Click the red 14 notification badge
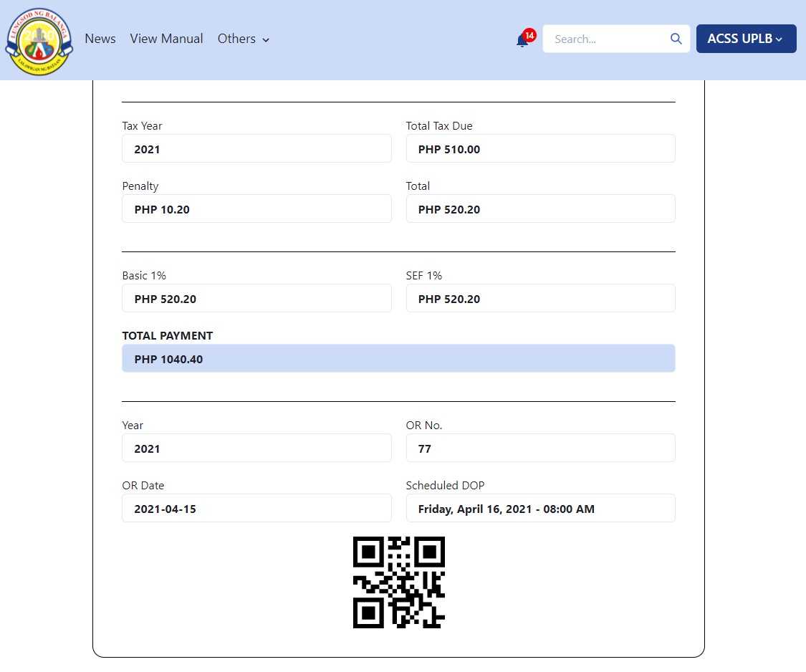This screenshot has height=672, width=806. pyautogui.click(x=529, y=35)
